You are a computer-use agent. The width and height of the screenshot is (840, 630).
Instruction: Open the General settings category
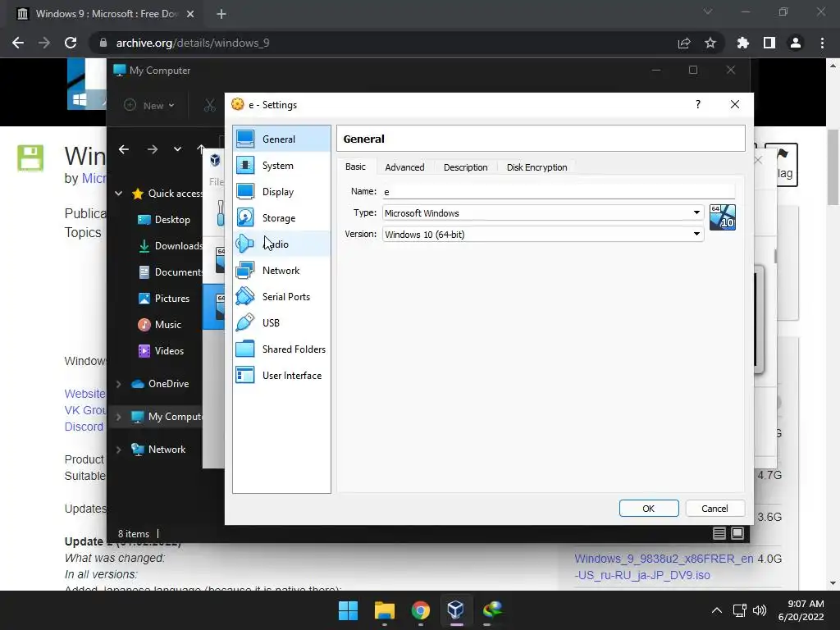tap(281, 139)
